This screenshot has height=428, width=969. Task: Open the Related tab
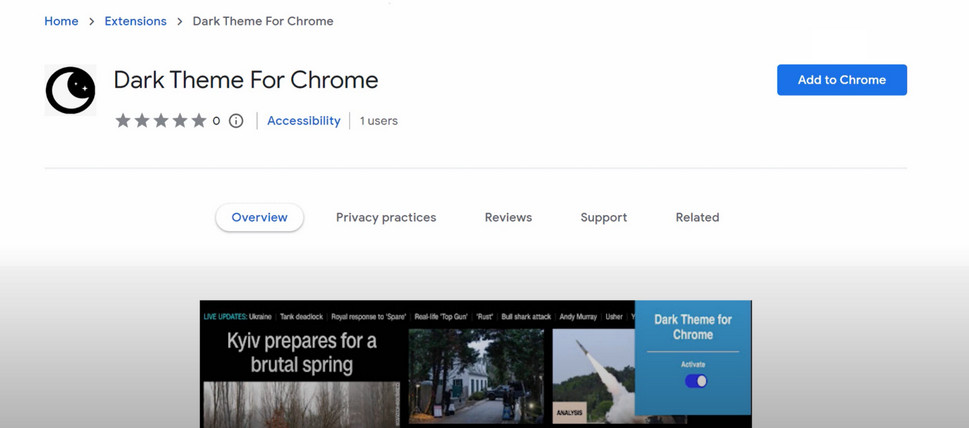pos(697,217)
